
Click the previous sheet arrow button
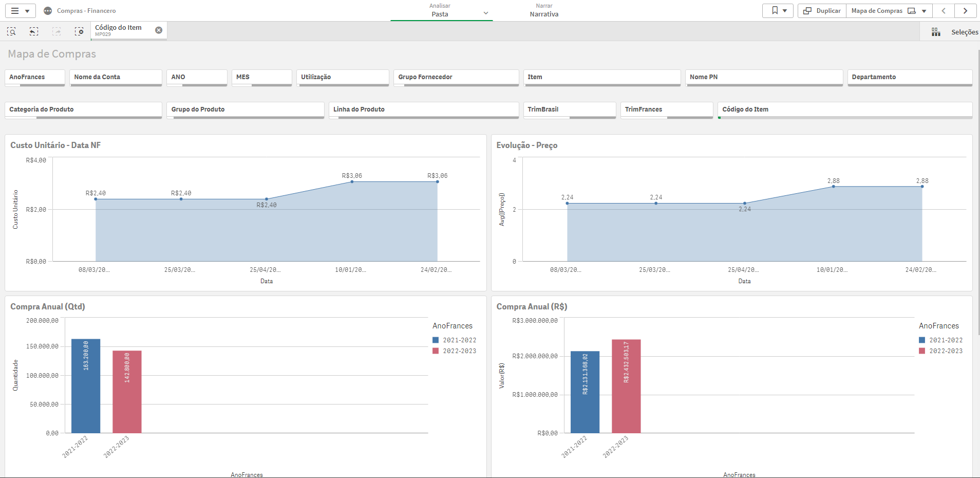coord(944,10)
